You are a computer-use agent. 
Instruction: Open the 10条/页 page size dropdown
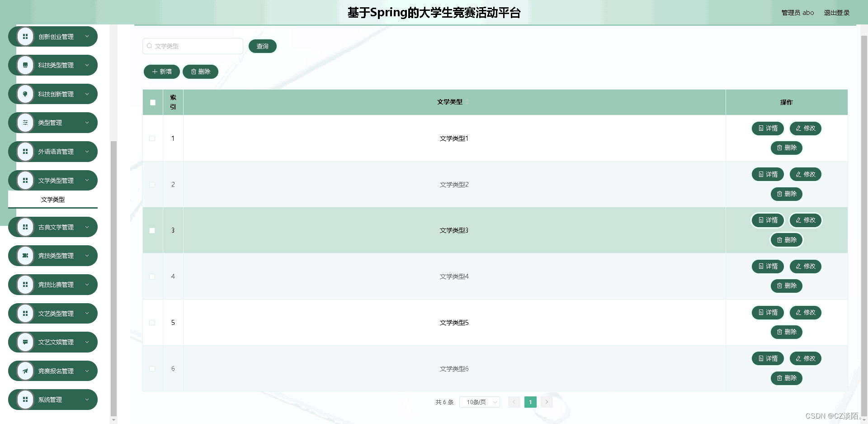pyautogui.click(x=480, y=402)
